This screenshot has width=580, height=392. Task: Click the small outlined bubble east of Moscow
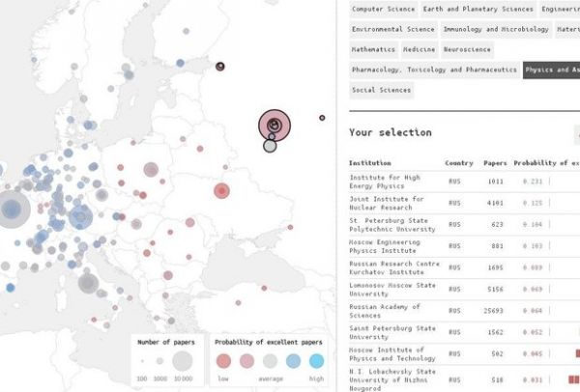point(322,118)
